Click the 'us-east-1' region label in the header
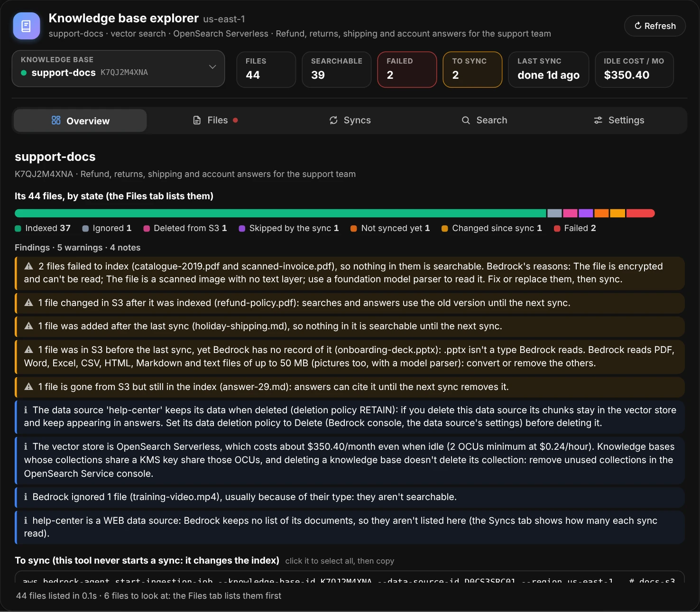The height and width of the screenshot is (612, 700). click(x=224, y=19)
